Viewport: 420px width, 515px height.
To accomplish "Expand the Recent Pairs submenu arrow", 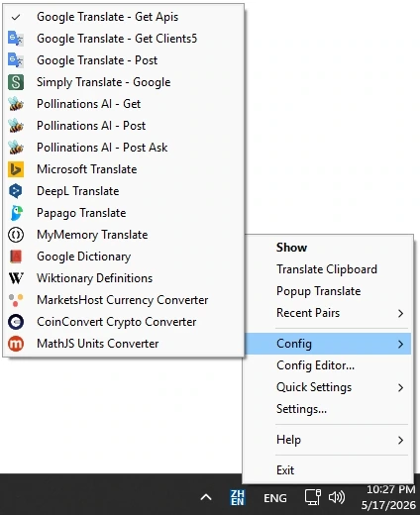I will click(x=400, y=313).
